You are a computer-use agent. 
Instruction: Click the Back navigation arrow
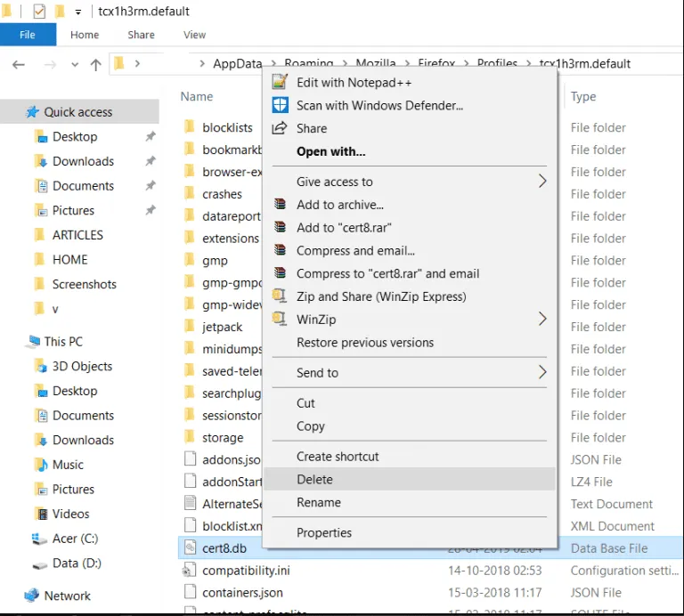click(19, 65)
